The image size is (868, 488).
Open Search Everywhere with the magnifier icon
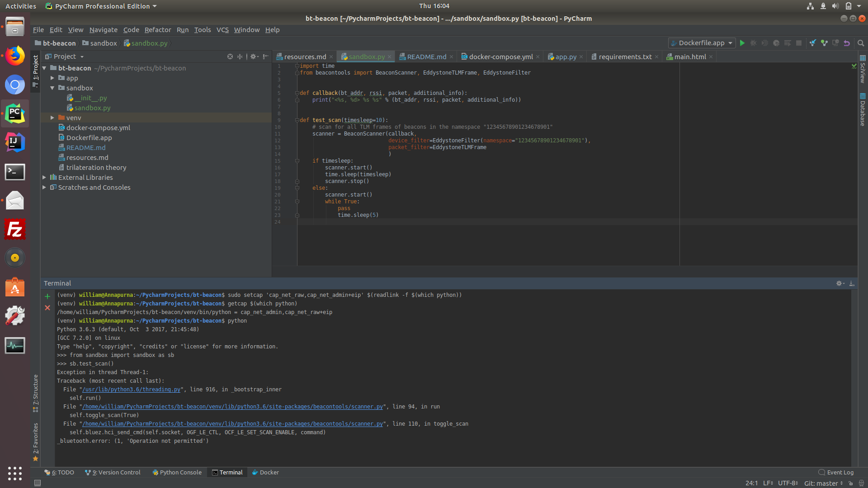click(861, 43)
